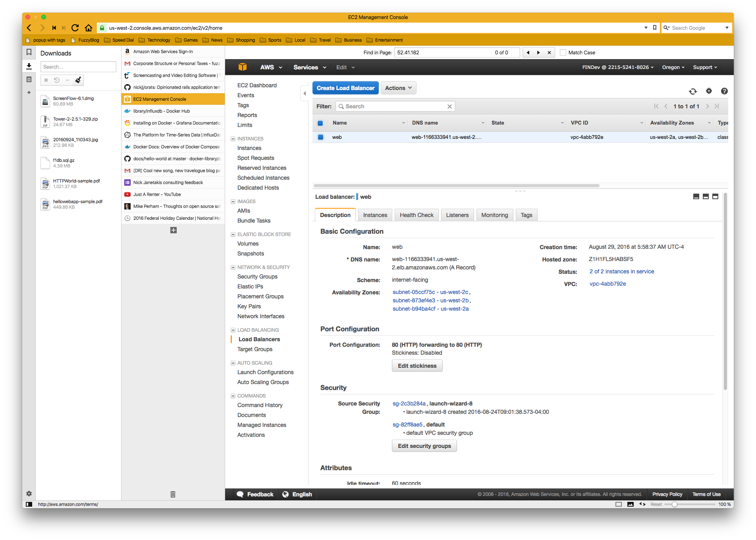Image resolution: width=756 pixels, height=540 pixels.
Task: Toggle the select-all checkbox in table header
Action: point(320,123)
